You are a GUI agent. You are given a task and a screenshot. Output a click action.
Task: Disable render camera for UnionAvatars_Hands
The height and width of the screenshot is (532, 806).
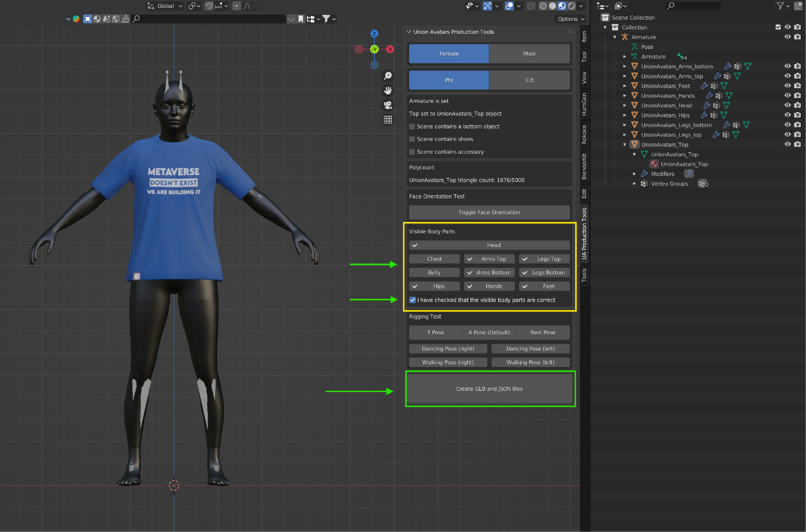coord(797,95)
